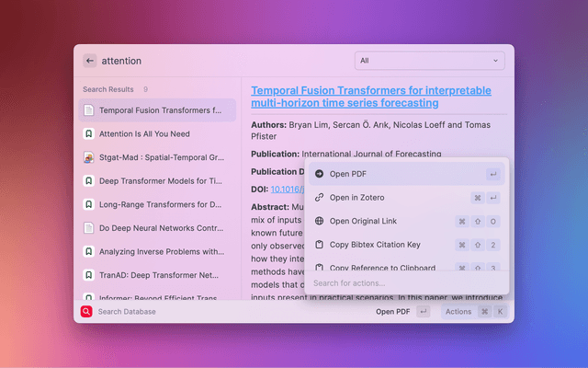Click the red search icon in bottom bar
The height and width of the screenshot is (368, 588).
(x=86, y=312)
